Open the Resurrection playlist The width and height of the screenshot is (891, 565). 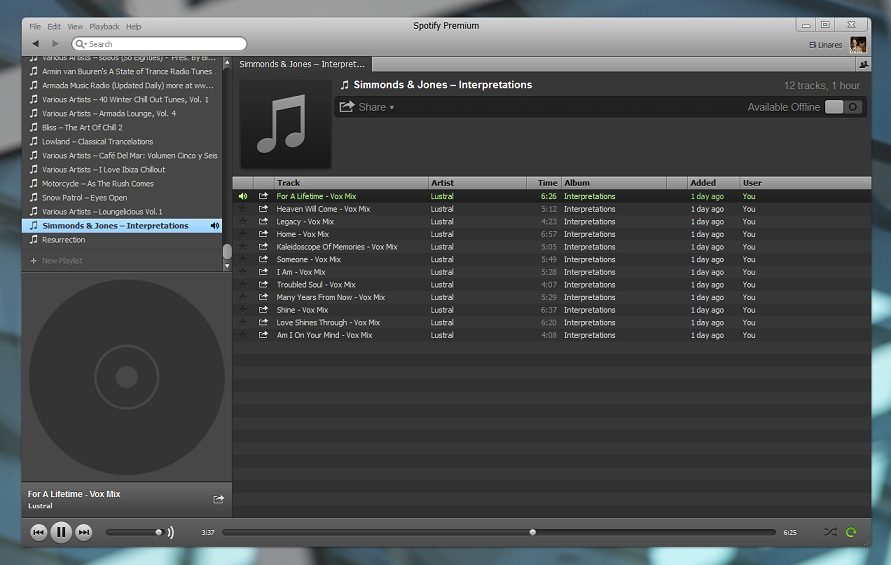click(x=64, y=240)
